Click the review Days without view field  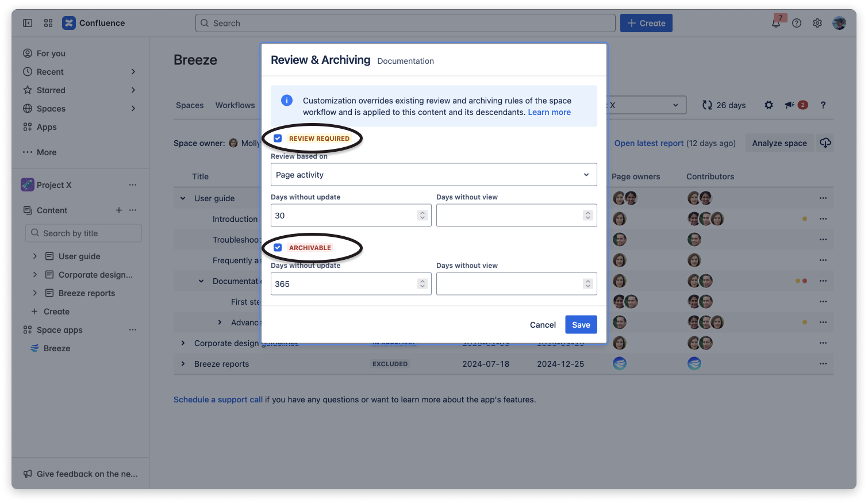tap(517, 216)
